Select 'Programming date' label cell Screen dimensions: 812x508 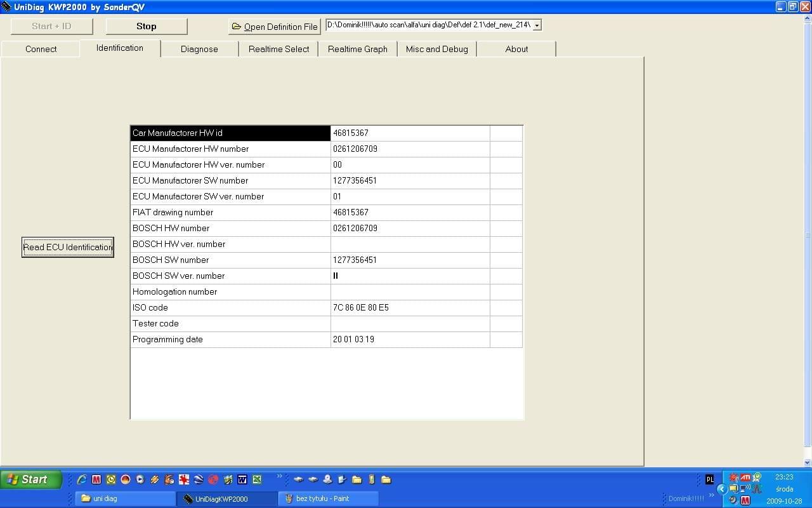(230, 340)
